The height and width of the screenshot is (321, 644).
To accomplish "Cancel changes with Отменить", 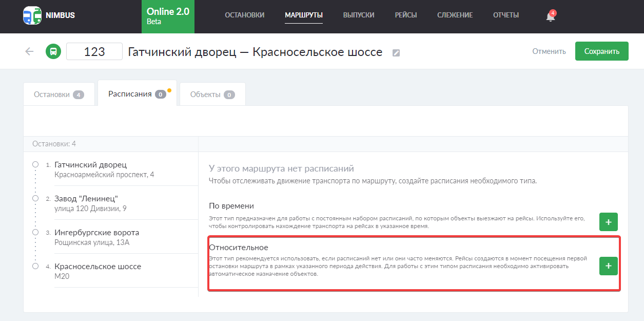I will tap(549, 51).
